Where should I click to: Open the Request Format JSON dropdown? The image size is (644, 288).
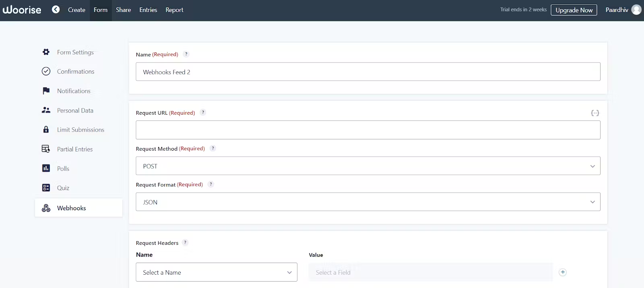pyautogui.click(x=368, y=202)
